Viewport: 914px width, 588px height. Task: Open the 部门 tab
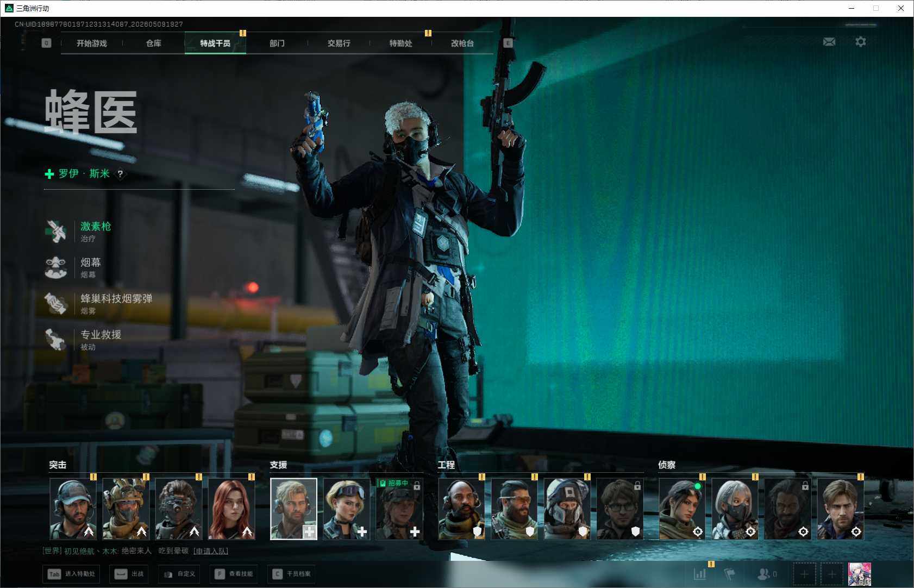pyautogui.click(x=277, y=43)
